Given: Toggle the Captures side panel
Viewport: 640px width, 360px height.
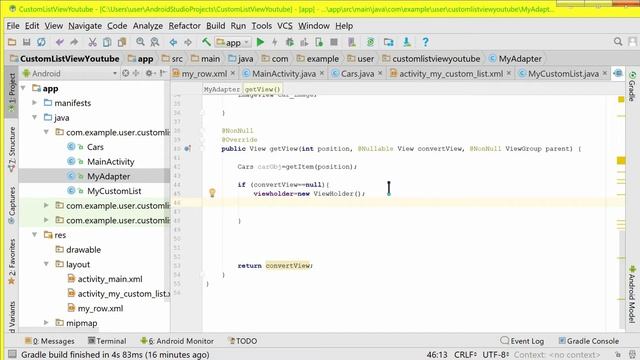Looking at the screenshot, I should (11, 205).
